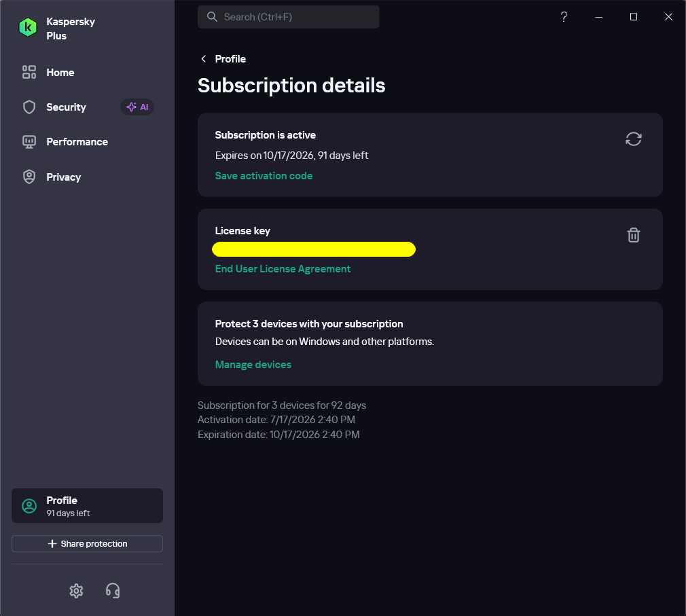Click the refresh subscription status icon

pos(633,139)
